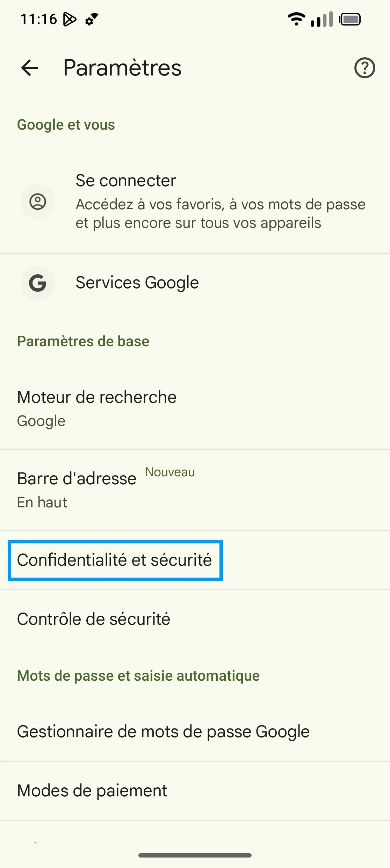Tap the bottom navigation gesture handle
The image size is (390, 868).
[x=195, y=855]
